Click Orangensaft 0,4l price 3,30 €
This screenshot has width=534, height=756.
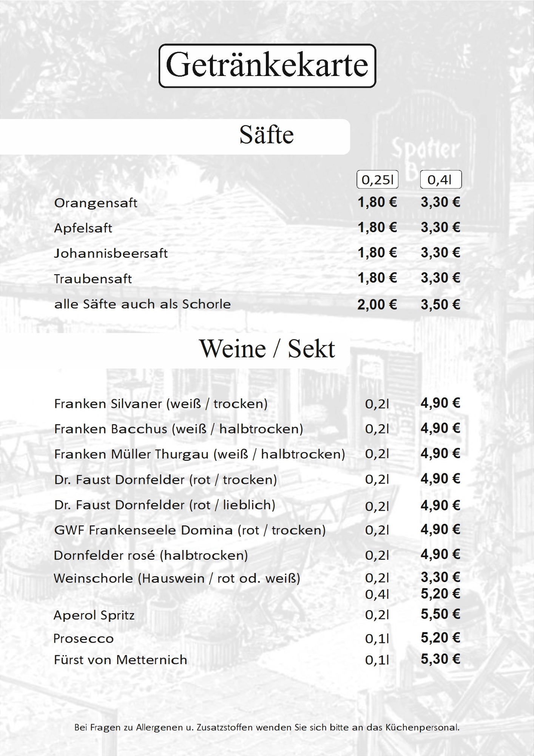pyautogui.click(x=441, y=203)
